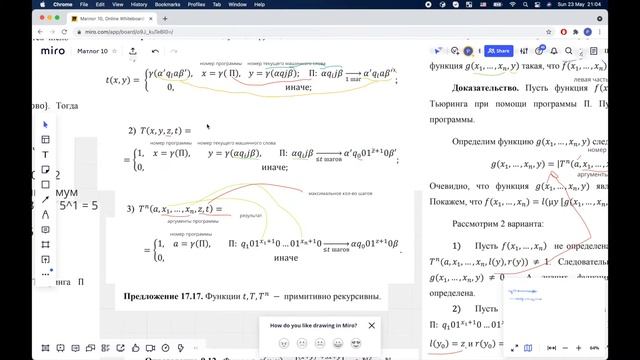Image resolution: width=640 pixels, height=360 pixels.
Task: Undo the last action
Action: point(155,51)
